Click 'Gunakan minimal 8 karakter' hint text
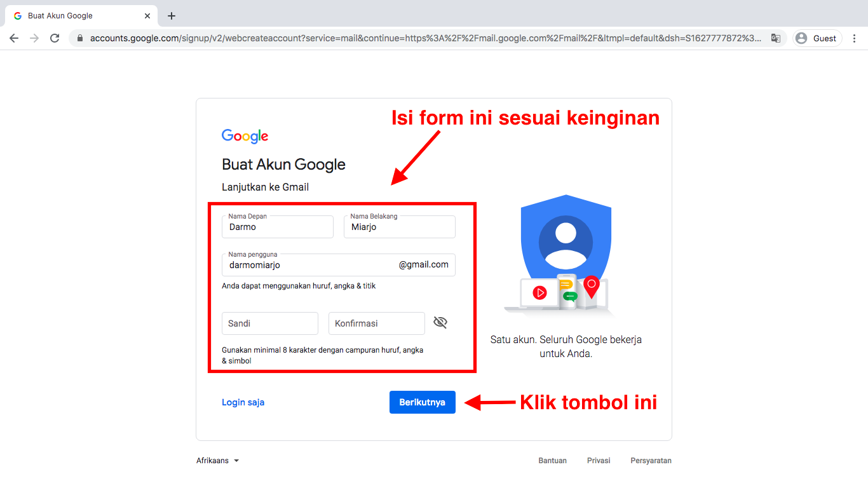This screenshot has width=868, height=488. (x=322, y=355)
